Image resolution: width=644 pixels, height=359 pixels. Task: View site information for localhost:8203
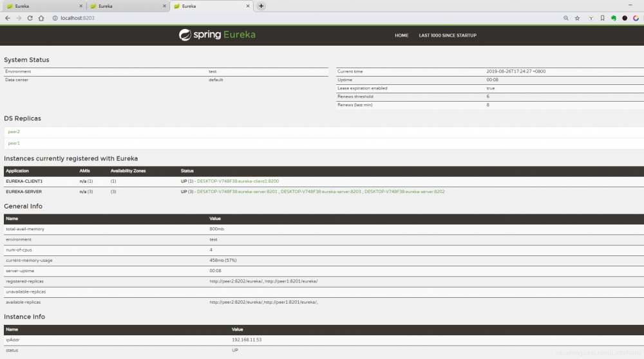point(55,18)
